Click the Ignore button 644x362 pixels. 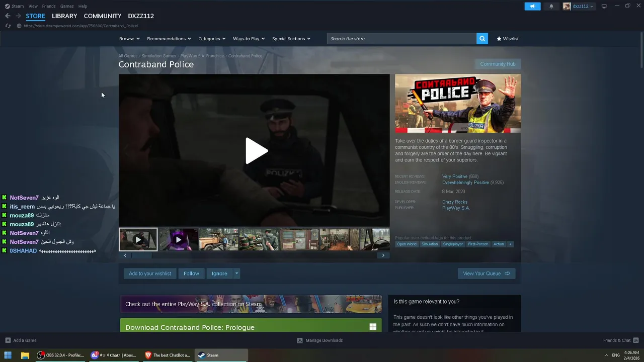pos(219,274)
